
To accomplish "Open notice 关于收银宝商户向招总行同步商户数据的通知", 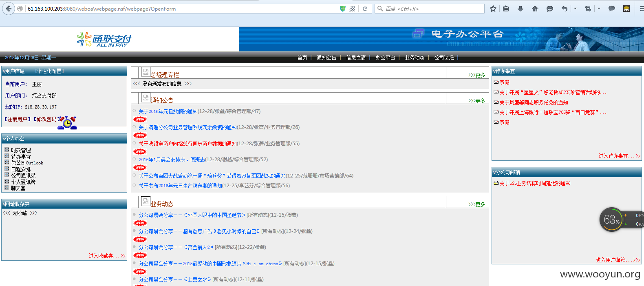I will pyautogui.click(x=187, y=144).
